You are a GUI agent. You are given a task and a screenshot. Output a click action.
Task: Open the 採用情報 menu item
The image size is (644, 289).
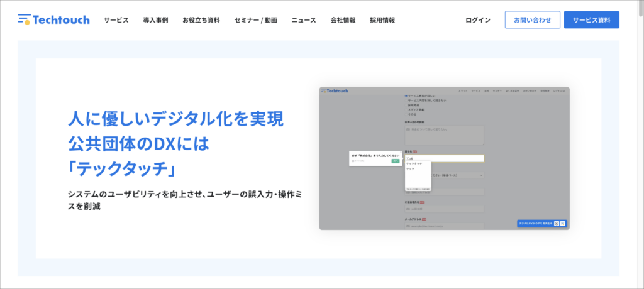tap(382, 20)
